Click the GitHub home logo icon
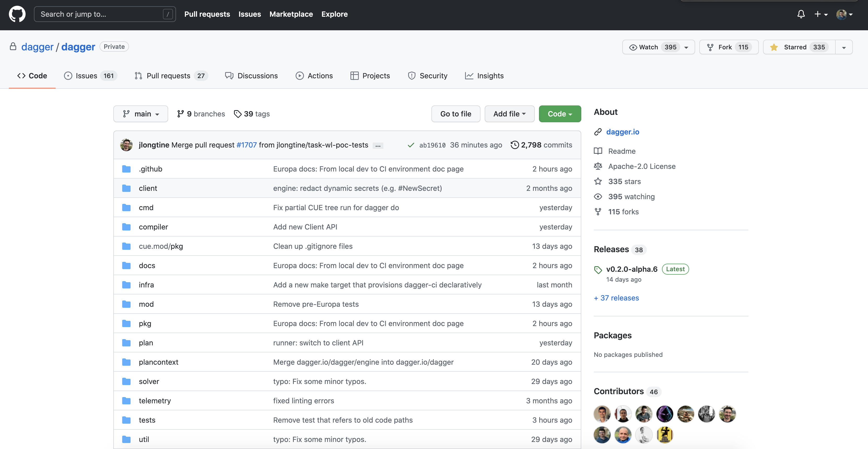This screenshot has width=868, height=449. click(x=17, y=14)
